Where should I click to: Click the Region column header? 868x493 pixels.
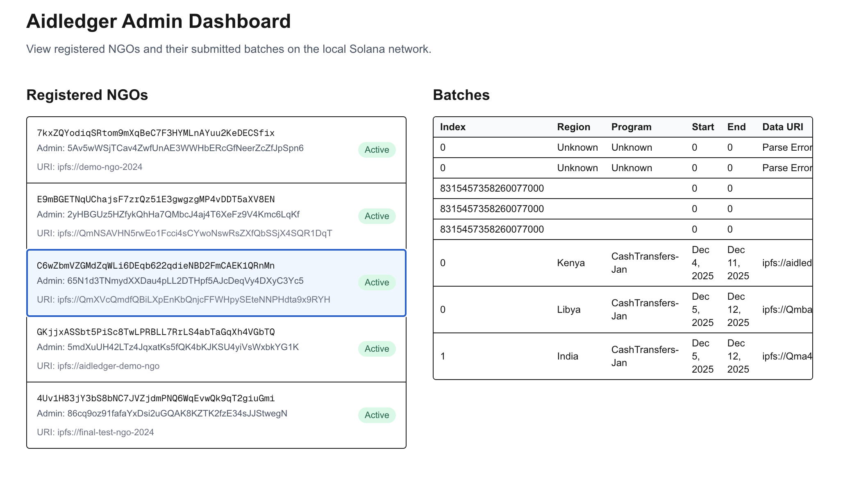point(573,127)
